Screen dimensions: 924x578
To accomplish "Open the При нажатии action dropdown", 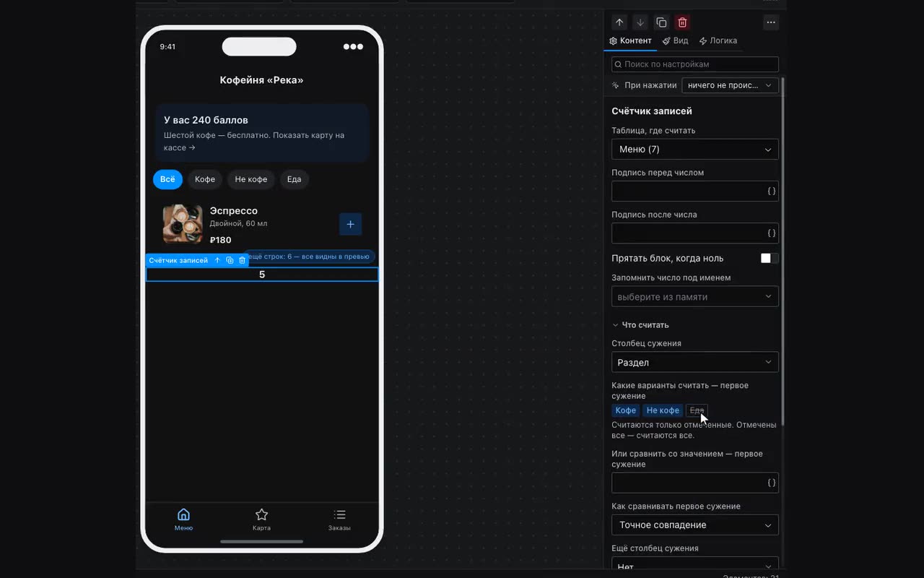I will point(730,85).
